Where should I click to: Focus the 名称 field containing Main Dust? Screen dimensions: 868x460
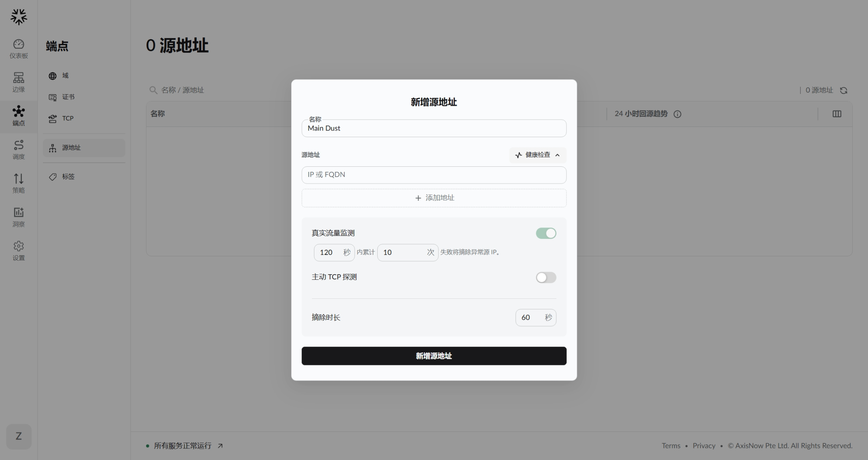click(434, 128)
